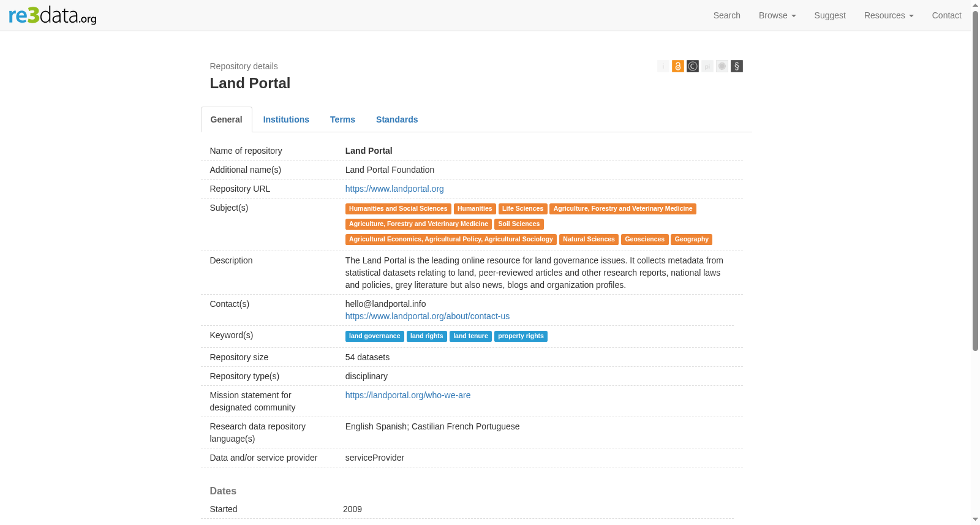
Task: Open the Browse dropdown menu
Action: click(x=777, y=15)
